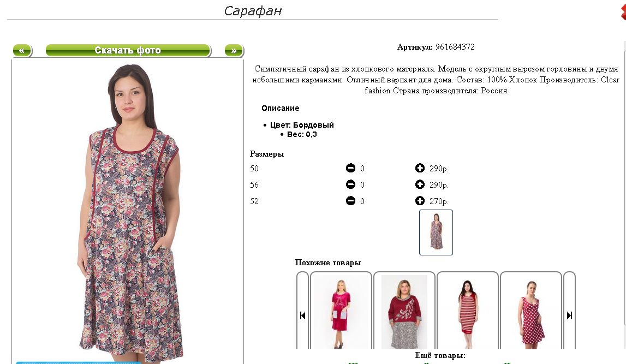Click the next photo arrow button
Viewport: 626px width, 364px height.
(x=234, y=51)
